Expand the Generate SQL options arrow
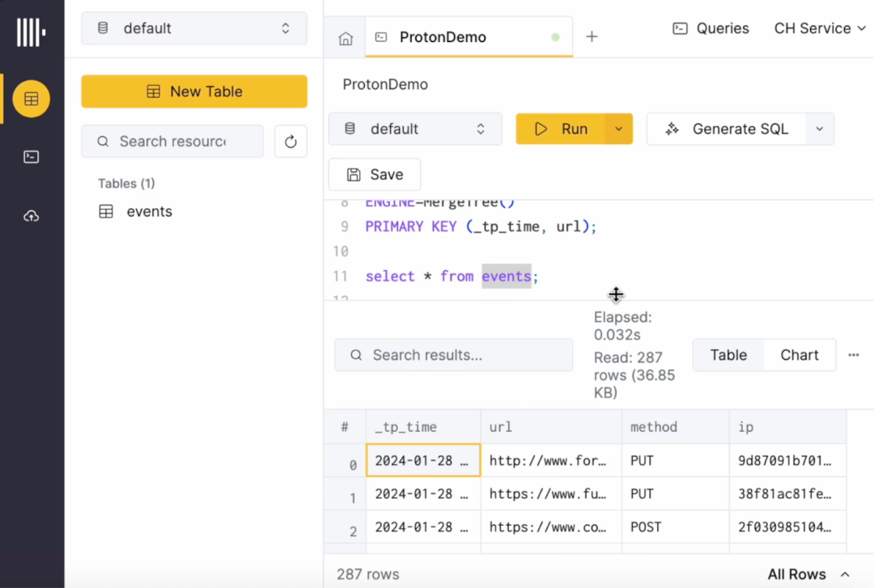Image resolution: width=874 pixels, height=588 pixels. point(819,129)
